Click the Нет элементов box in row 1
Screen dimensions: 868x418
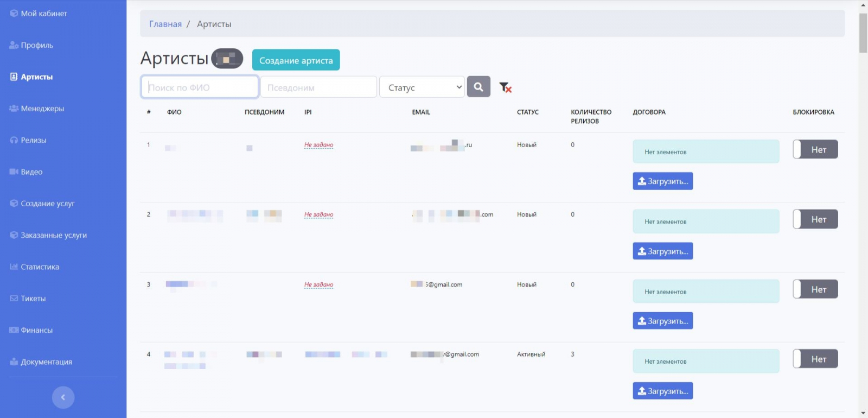(706, 151)
